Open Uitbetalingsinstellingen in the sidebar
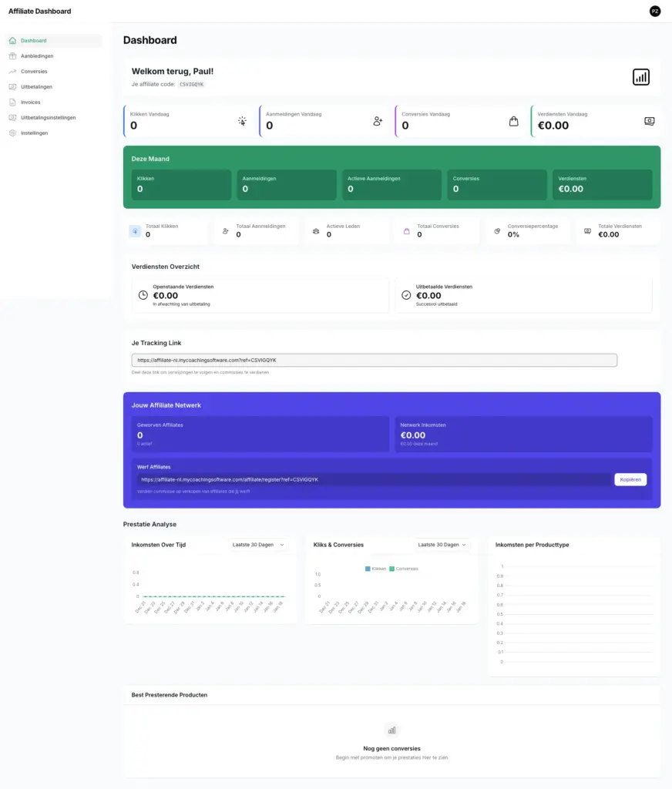Screen dimensions: 672x789 click(48, 118)
